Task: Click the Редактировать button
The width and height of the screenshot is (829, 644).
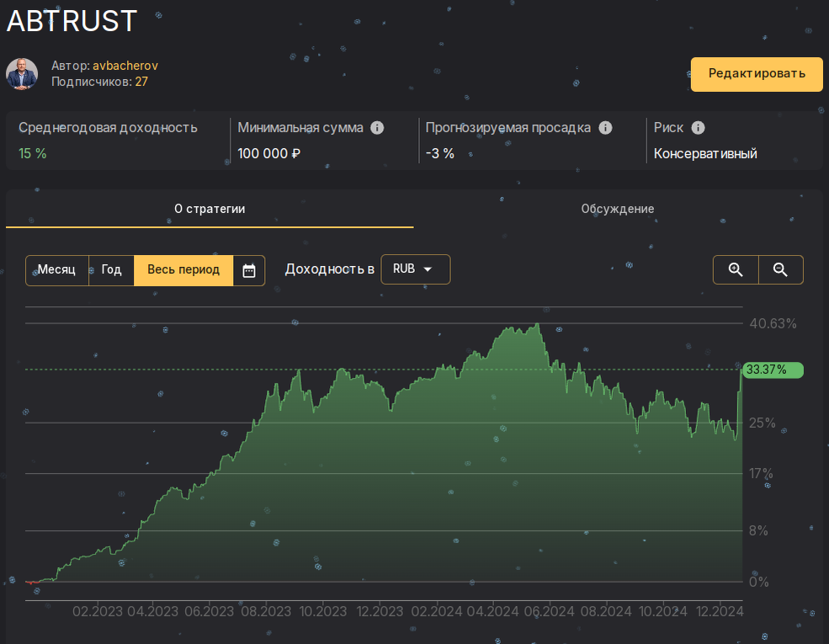Action: [x=756, y=74]
